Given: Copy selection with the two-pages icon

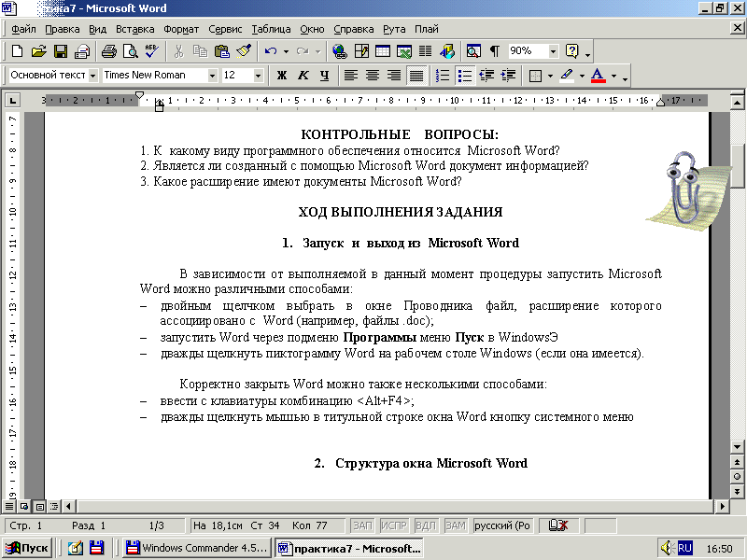Looking at the screenshot, I should pos(200,50).
